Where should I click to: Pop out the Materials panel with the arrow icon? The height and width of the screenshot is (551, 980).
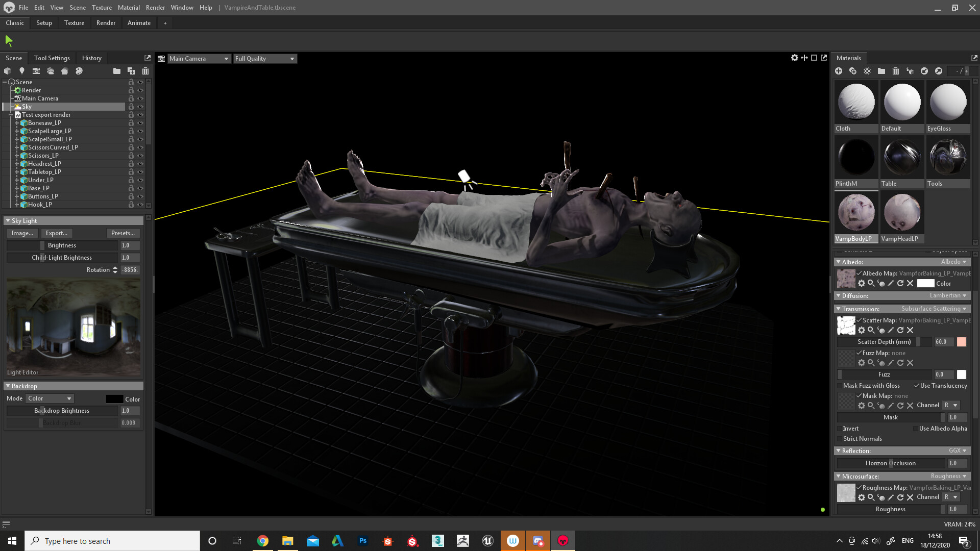pos(975,58)
